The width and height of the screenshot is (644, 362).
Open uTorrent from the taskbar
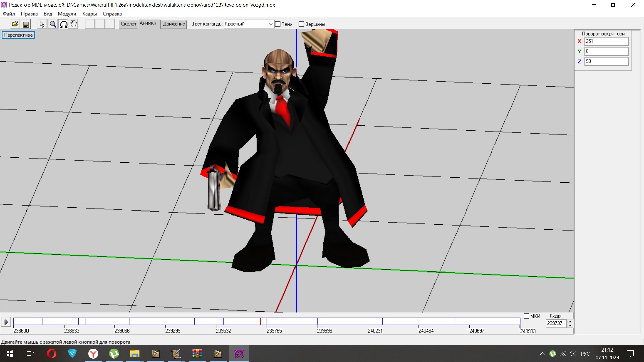(x=114, y=354)
